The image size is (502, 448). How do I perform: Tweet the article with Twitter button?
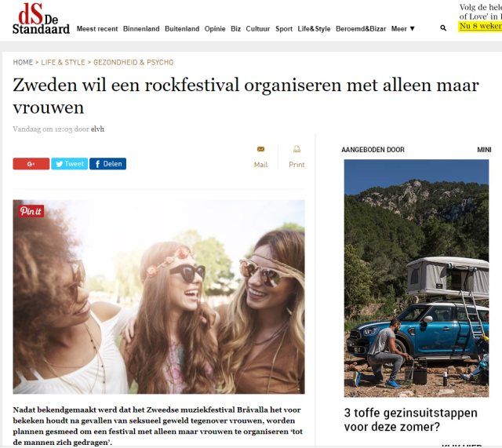tap(70, 164)
